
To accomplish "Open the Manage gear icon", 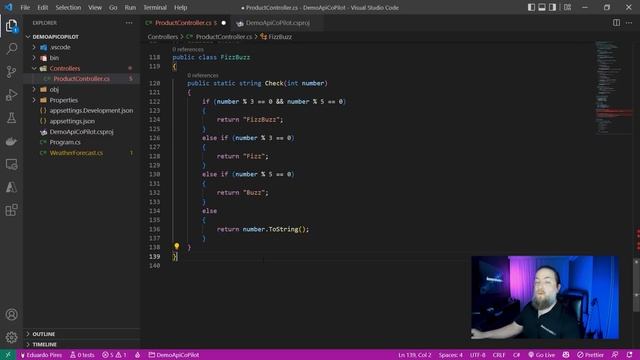I will [x=11, y=337].
